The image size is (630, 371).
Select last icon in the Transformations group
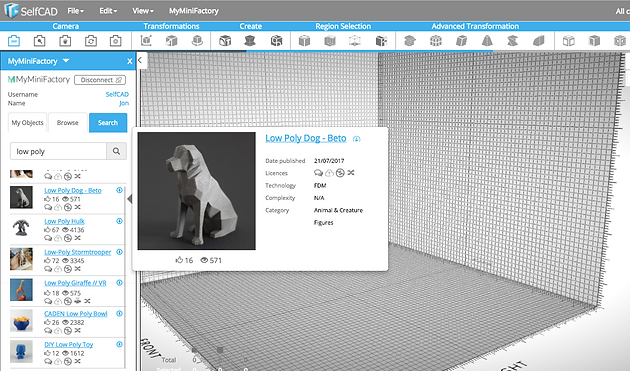click(197, 41)
